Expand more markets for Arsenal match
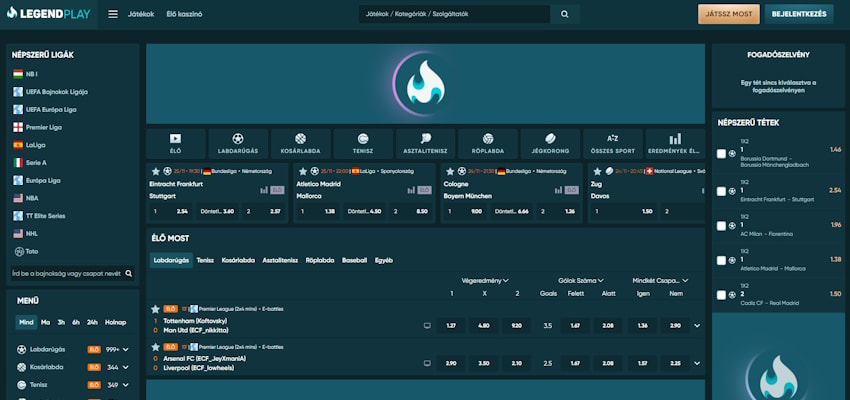Image resolution: width=850 pixels, height=400 pixels. (x=697, y=363)
